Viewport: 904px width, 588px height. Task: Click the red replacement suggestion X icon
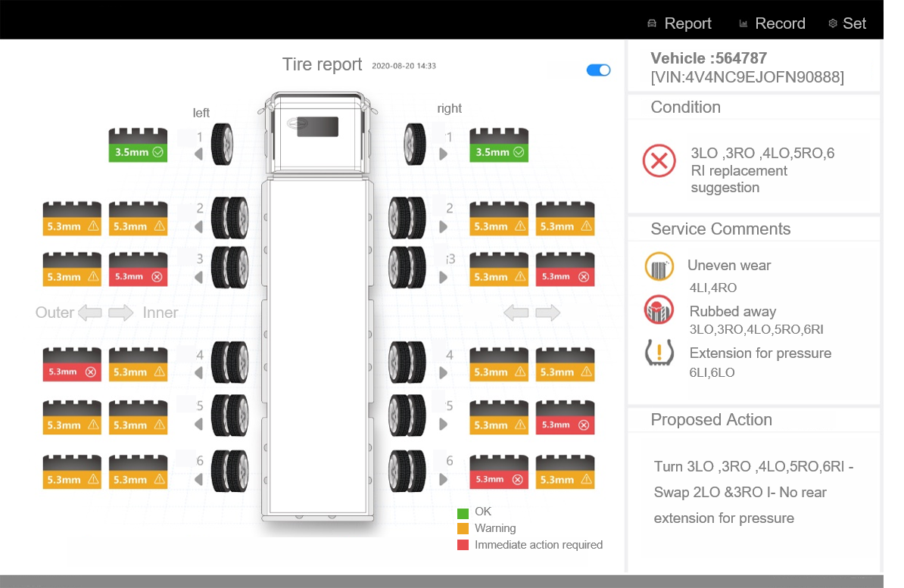point(659,161)
